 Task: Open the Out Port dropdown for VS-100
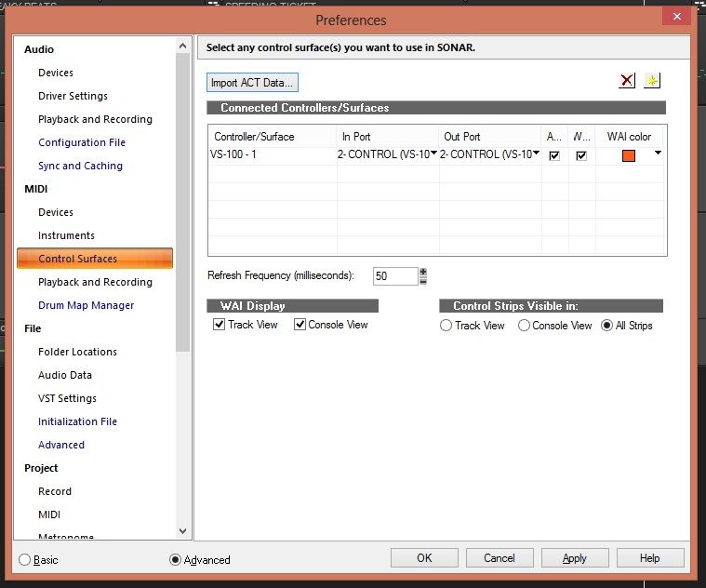pyautogui.click(x=537, y=154)
